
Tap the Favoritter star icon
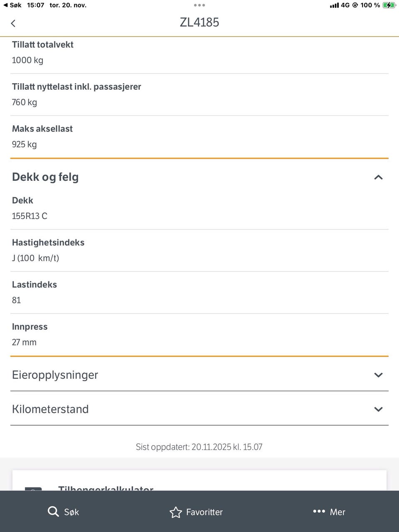pos(176,512)
